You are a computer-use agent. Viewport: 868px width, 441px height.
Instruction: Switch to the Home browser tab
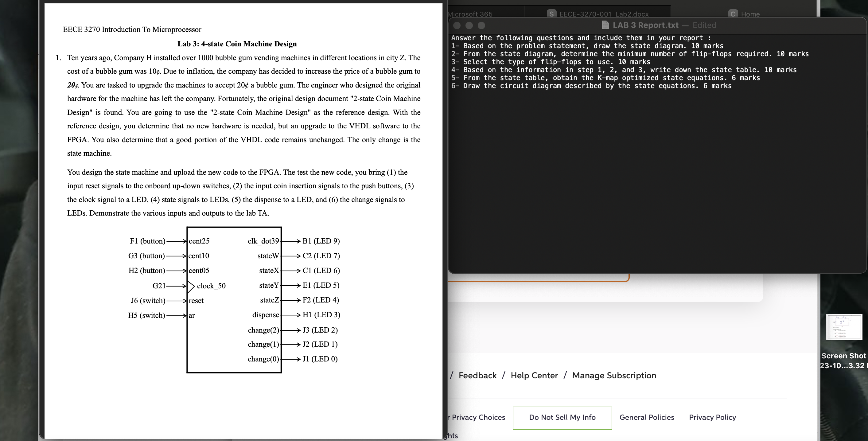coord(750,14)
